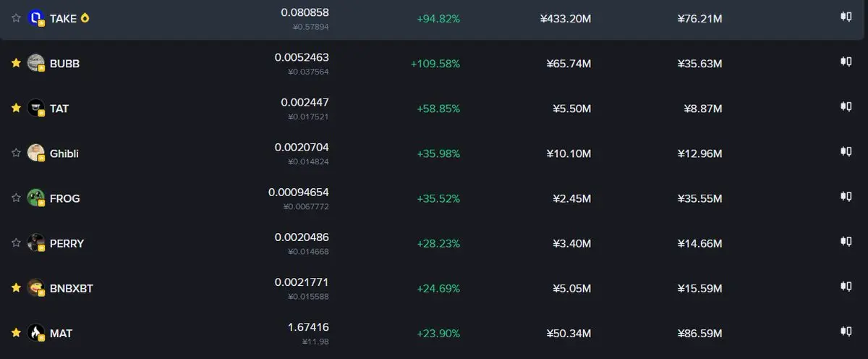Open the candlestick chart for BUBB
The image size is (868, 359).
(845, 62)
